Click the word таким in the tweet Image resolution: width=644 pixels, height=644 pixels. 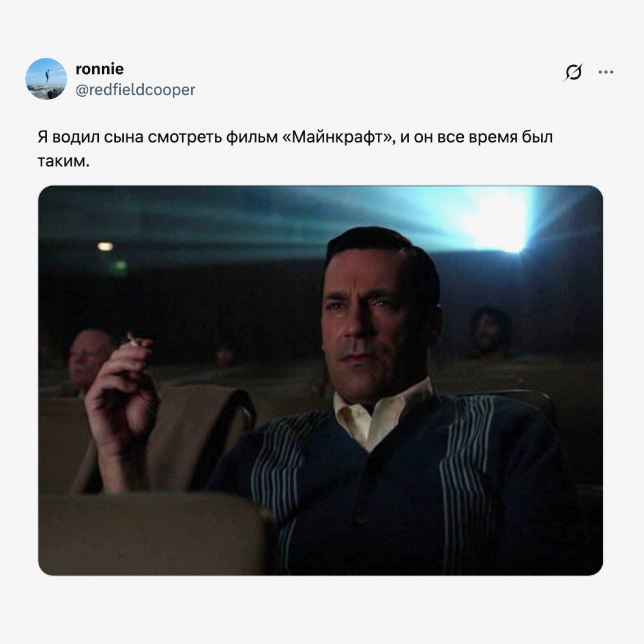point(64,161)
